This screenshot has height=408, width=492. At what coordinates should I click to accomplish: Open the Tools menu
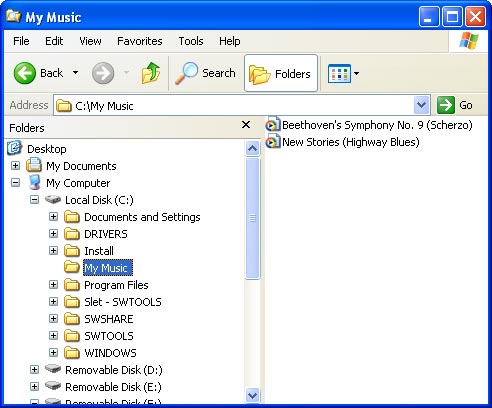click(x=191, y=41)
